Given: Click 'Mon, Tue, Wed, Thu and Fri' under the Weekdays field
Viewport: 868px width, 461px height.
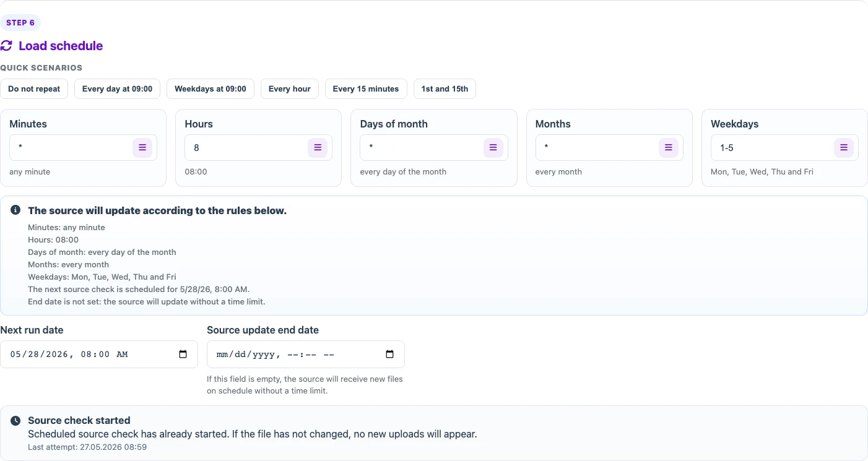Looking at the screenshot, I should [762, 172].
